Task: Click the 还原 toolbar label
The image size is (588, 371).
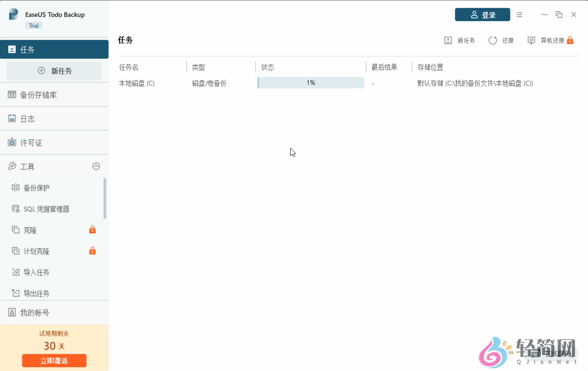Action: click(x=508, y=41)
